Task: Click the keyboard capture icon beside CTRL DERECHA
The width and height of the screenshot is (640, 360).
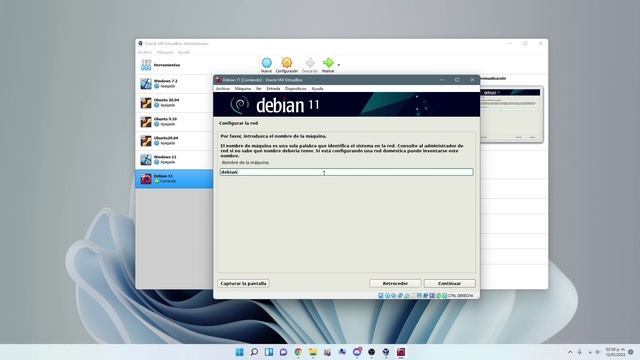Action: [444, 296]
